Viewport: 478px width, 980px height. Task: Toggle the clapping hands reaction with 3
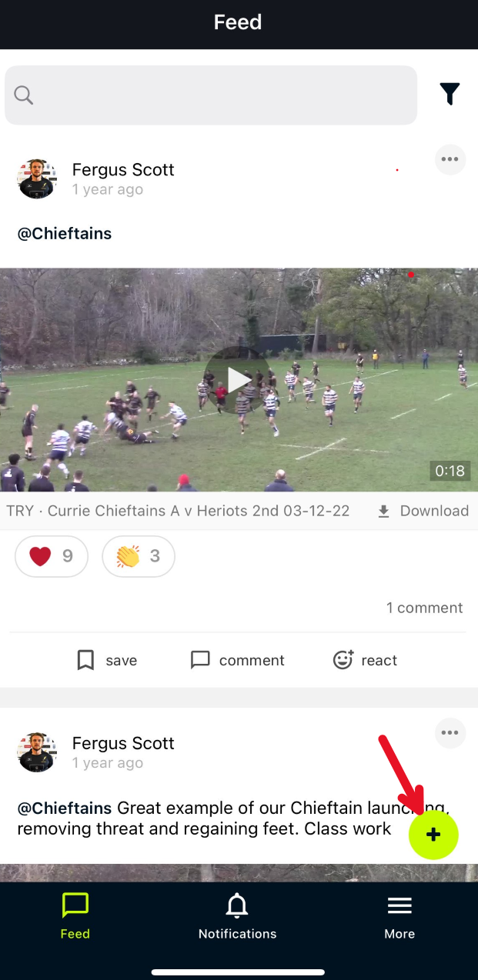click(139, 556)
